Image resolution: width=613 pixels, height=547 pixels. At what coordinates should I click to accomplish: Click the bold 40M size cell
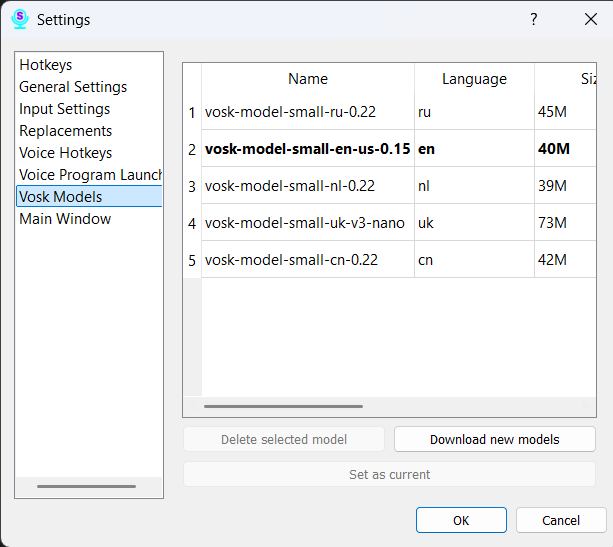(x=565, y=149)
